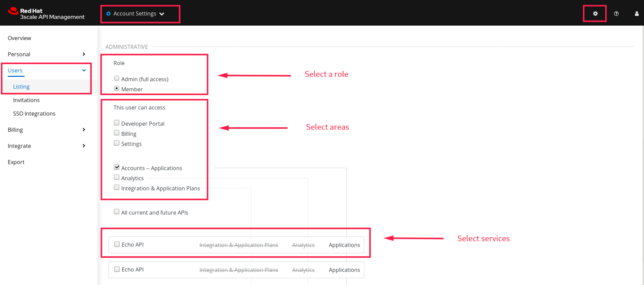Enable All current and future APIs

(x=117, y=212)
